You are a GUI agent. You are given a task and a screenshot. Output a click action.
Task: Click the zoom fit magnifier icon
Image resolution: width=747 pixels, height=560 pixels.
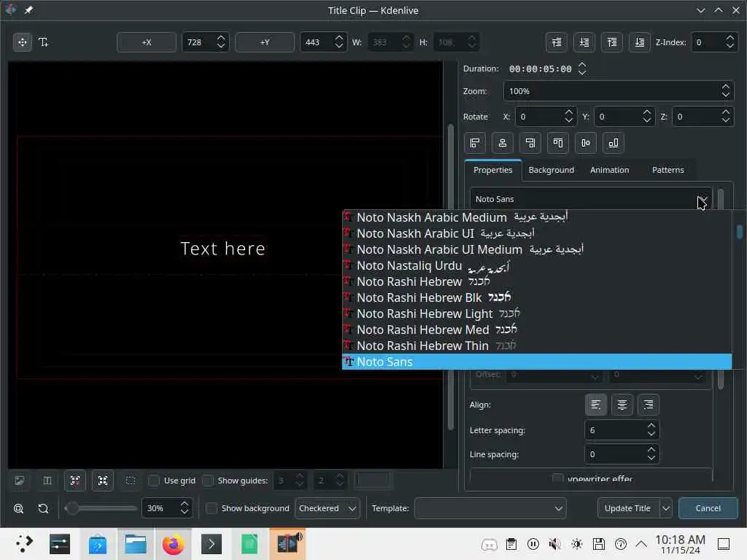pos(18,508)
